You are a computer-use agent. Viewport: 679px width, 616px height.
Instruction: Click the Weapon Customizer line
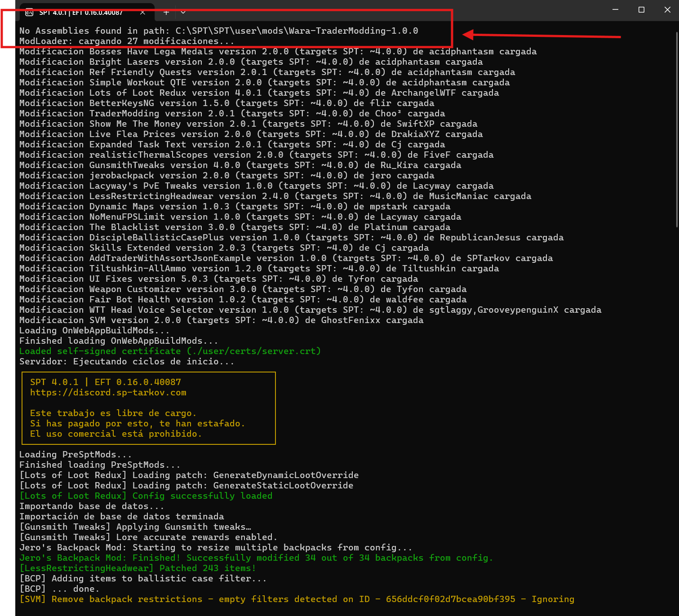point(243,289)
